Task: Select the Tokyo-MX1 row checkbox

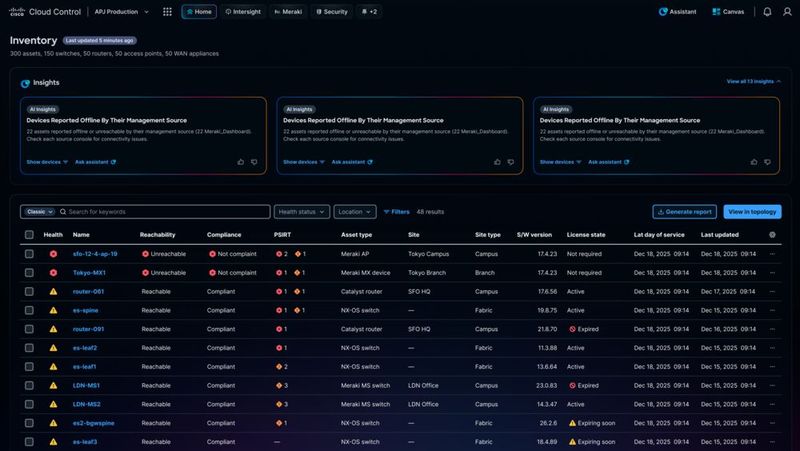Action: (x=29, y=272)
